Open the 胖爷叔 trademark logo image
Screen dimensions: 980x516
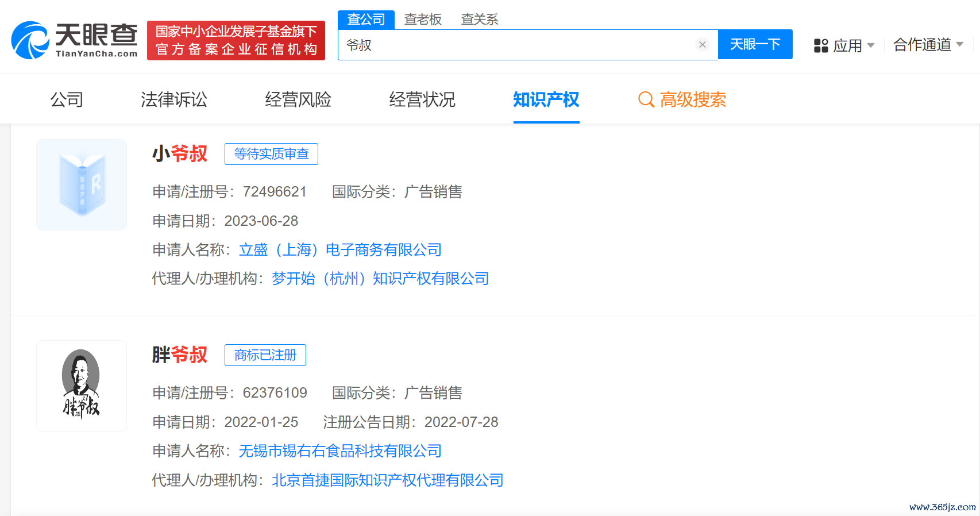tap(82, 386)
